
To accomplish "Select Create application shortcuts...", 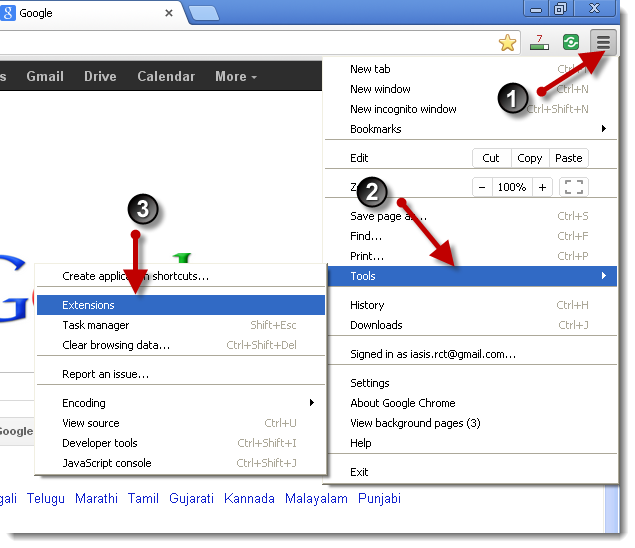I will click(181, 276).
